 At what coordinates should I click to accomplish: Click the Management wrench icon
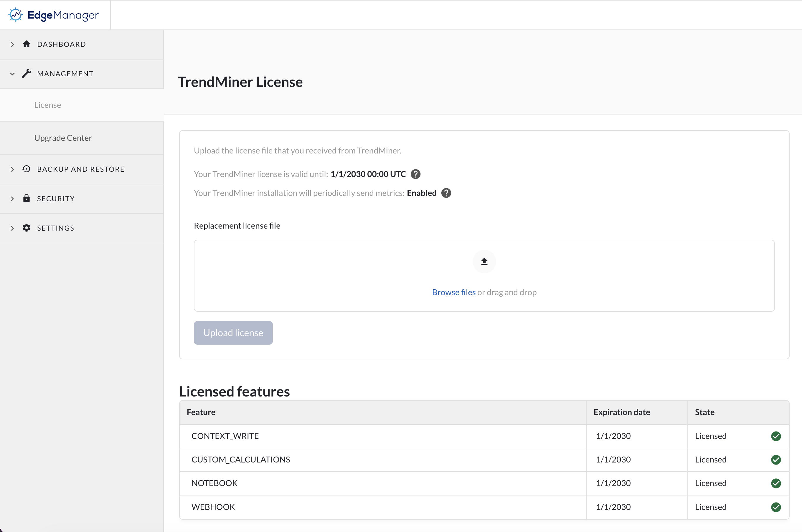[x=27, y=74]
